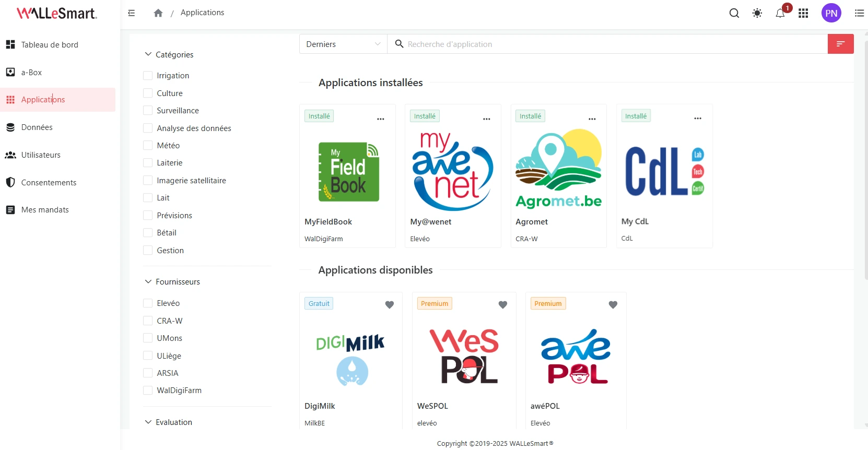
Task: Check the Lait category
Action: coord(148,198)
